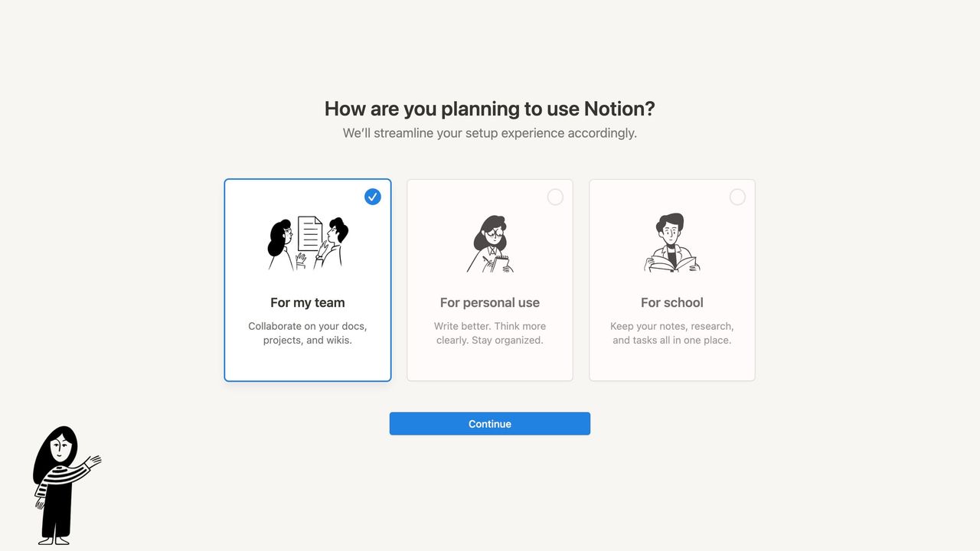Click the 'For my team' label text
The height and width of the screenshot is (551, 980).
coord(307,302)
